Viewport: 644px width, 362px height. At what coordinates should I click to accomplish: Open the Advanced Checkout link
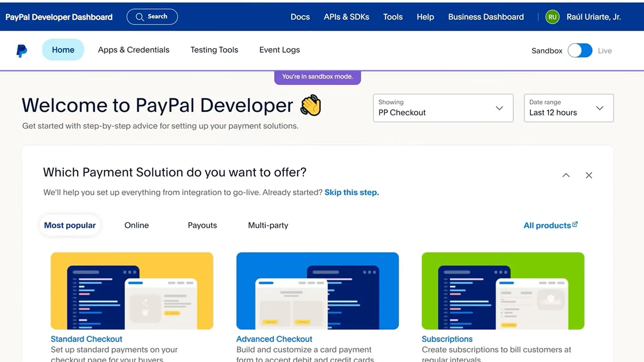274,339
